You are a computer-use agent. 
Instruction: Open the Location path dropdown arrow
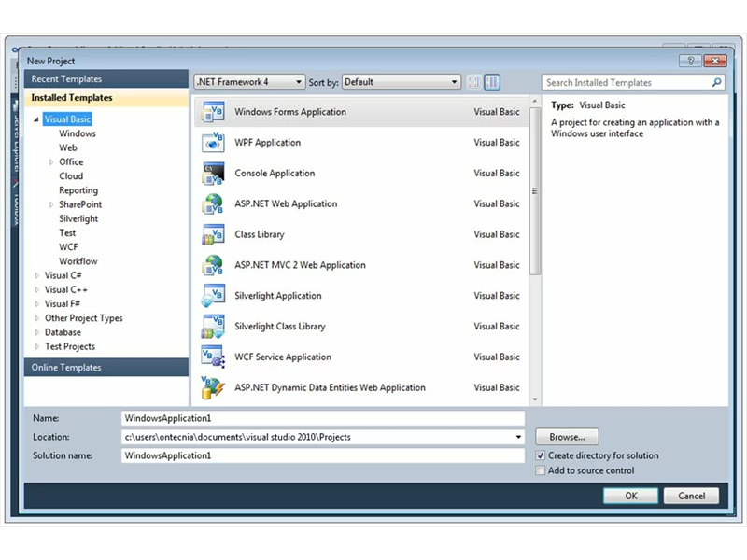coord(518,437)
